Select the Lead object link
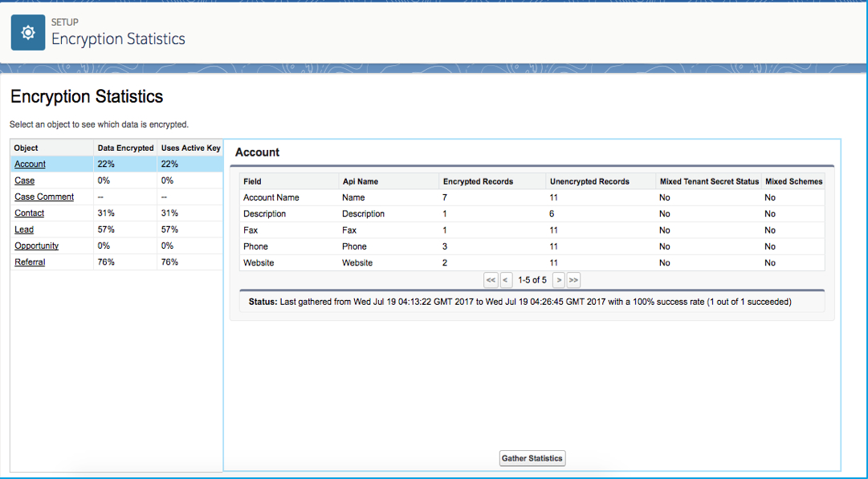Screen dimensions: 868x479 coord(24,229)
